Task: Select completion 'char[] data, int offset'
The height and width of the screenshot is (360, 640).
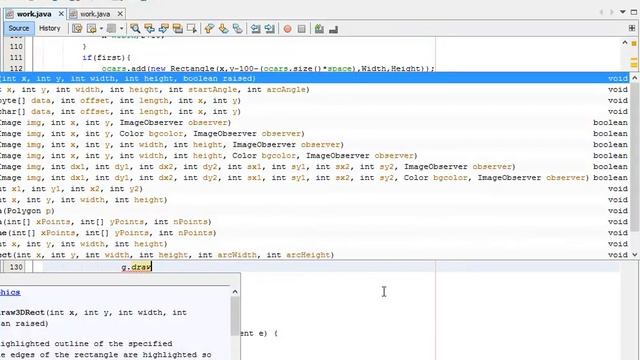Action: 314,111
